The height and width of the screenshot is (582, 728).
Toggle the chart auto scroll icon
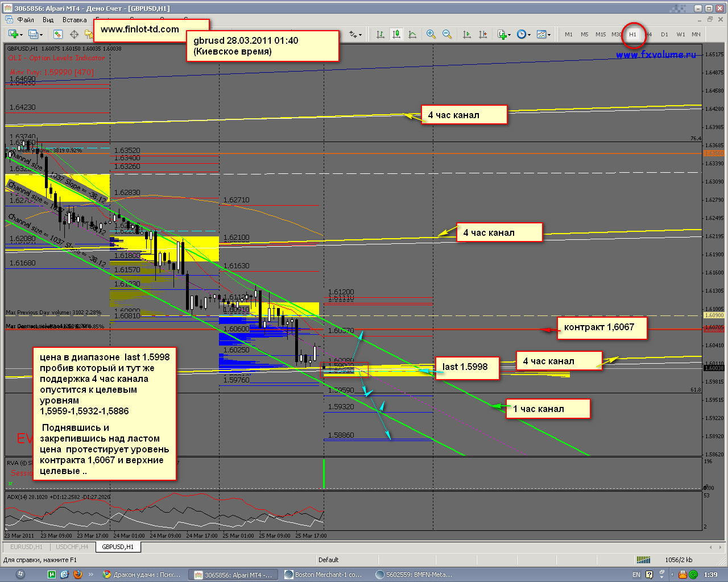467,34
